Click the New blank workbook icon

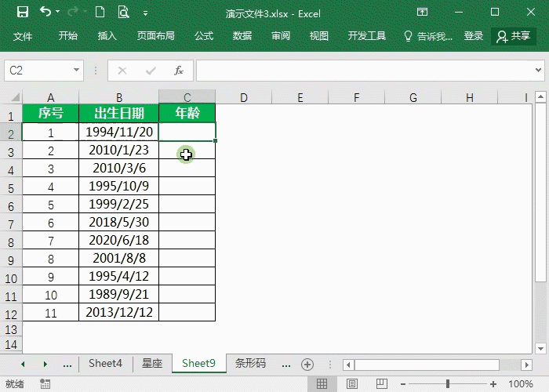tap(100, 13)
